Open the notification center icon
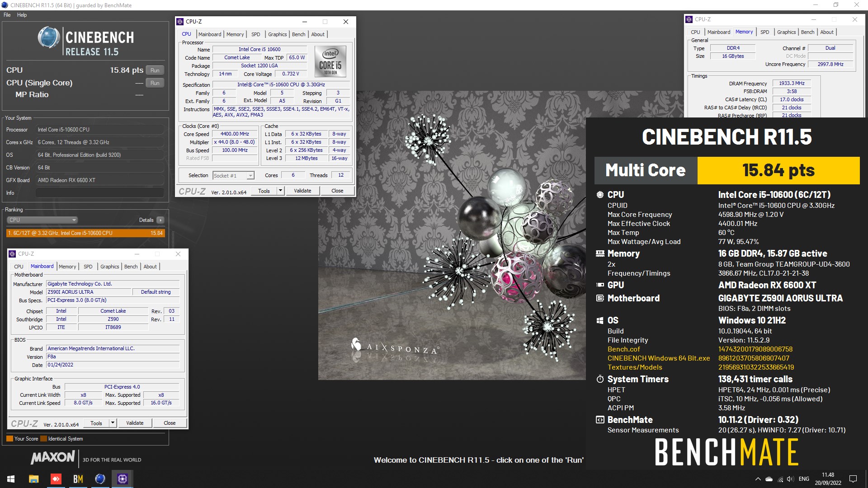The image size is (868, 488). tap(853, 479)
